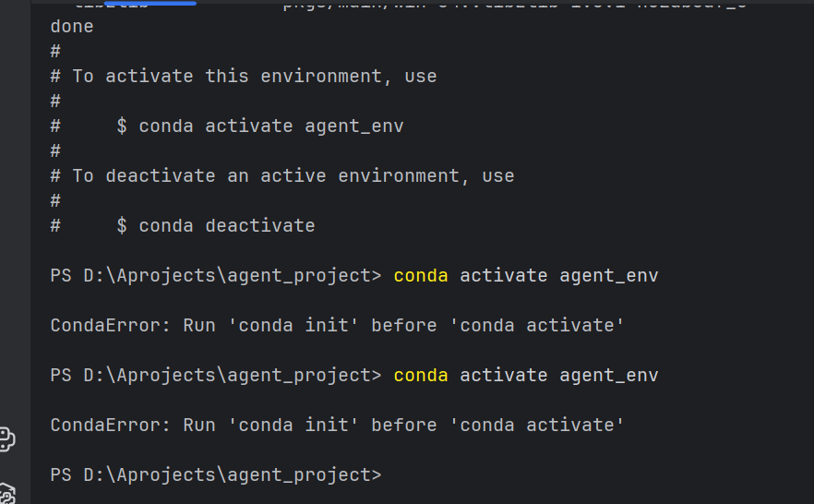Viewport: 814px width, 504px height.
Task: Click the quoted 'conda activate' in the last error
Action: [x=537, y=426]
